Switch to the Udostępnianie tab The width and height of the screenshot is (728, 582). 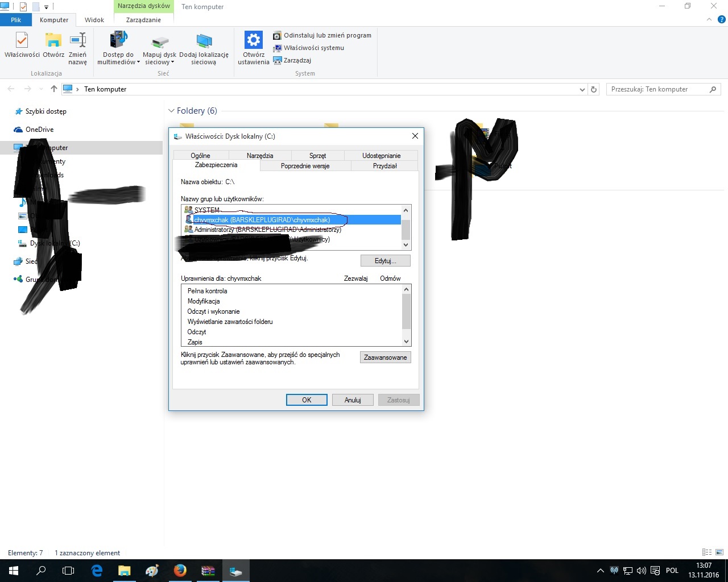coord(381,155)
